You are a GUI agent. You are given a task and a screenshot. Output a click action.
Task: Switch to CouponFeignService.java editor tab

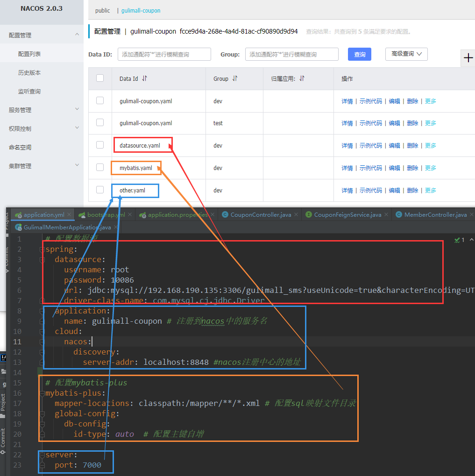click(x=347, y=214)
